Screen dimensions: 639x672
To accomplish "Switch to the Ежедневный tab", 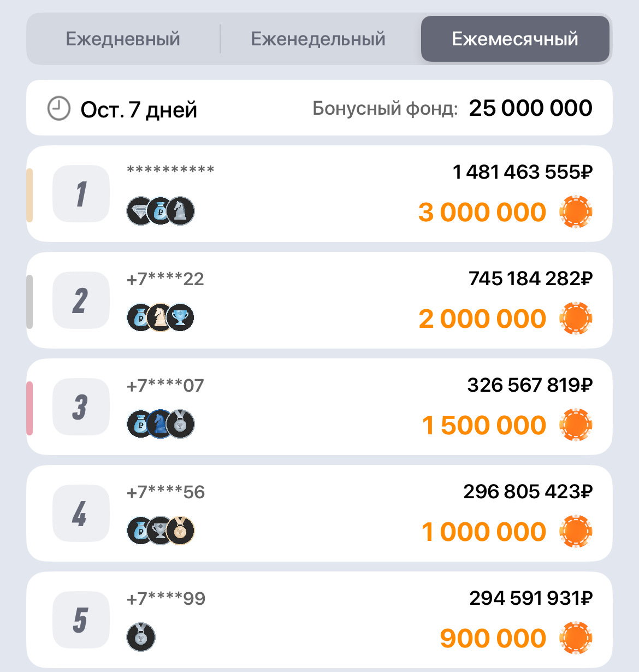I will [x=123, y=39].
